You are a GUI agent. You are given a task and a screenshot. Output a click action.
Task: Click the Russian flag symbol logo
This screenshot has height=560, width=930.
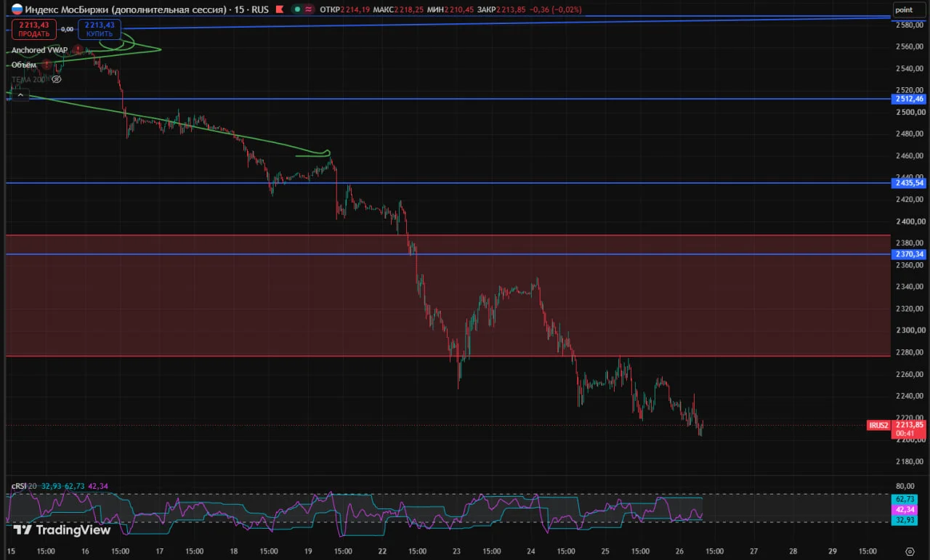17,9
